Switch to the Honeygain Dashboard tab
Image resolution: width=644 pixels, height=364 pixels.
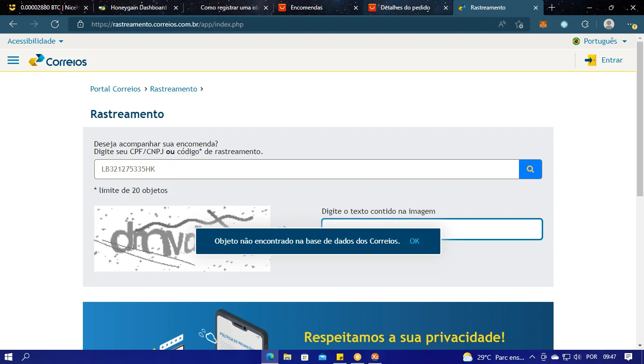(137, 8)
